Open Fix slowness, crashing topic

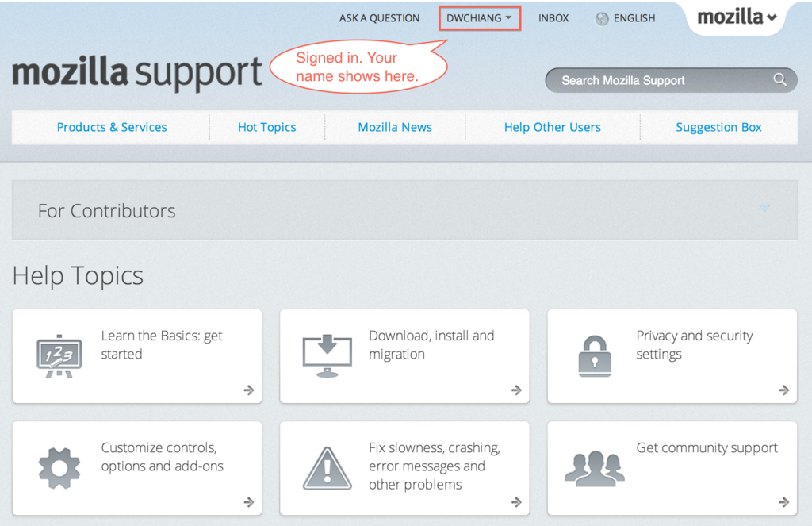[404, 468]
